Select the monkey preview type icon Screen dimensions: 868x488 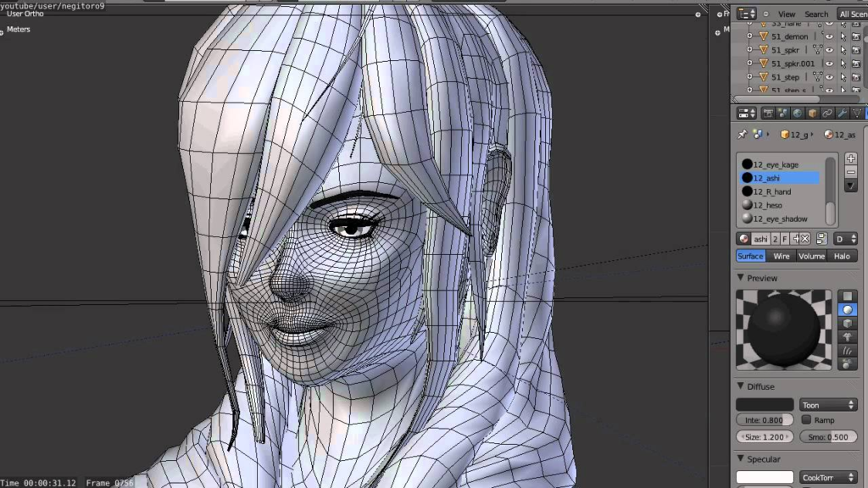tap(847, 337)
